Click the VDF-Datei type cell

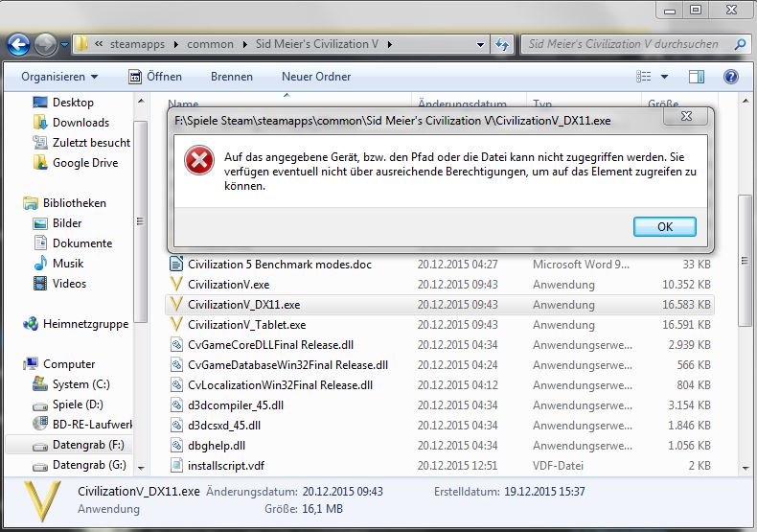558,465
